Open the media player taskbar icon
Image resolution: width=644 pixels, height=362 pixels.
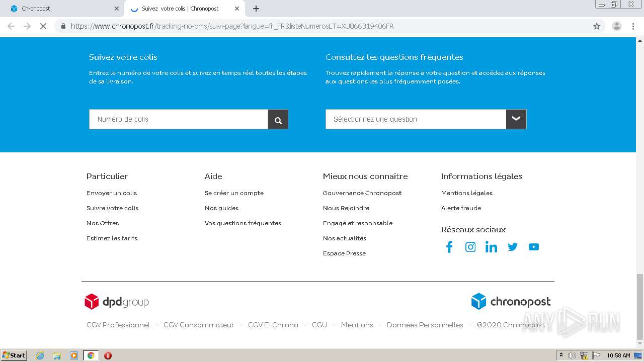click(74, 355)
